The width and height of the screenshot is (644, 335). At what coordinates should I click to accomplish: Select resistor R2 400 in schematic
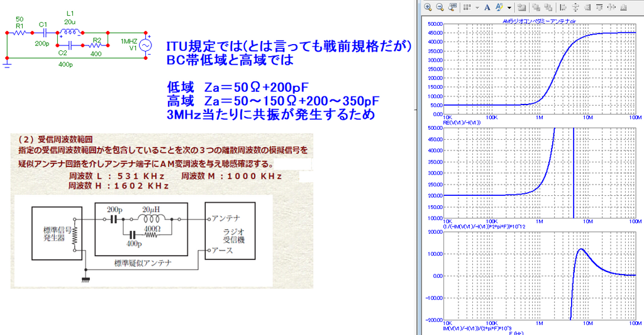click(96, 45)
